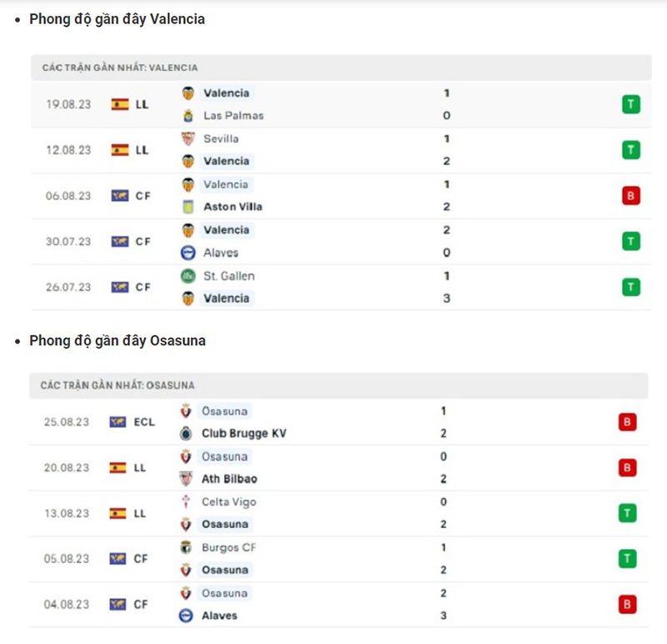Click the Ath Bilbao club crest
Screen dimensions: 667x644
click(x=186, y=479)
